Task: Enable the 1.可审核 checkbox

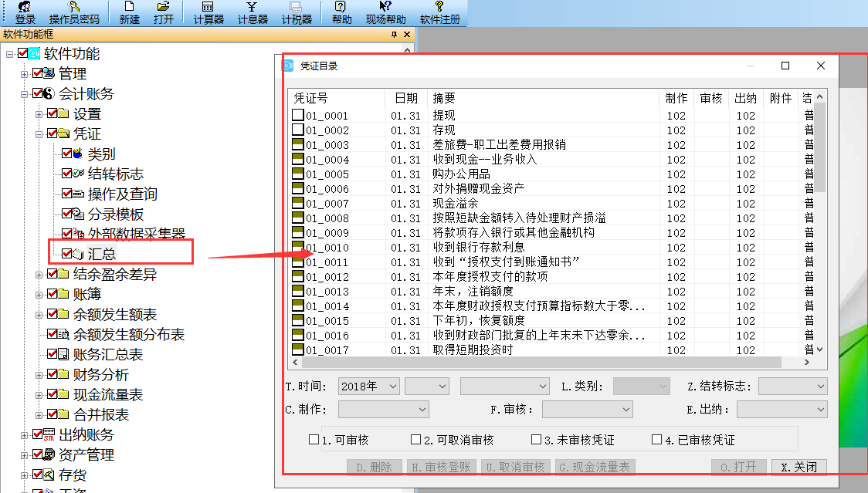Action: pyautogui.click(x=314, y=440)
